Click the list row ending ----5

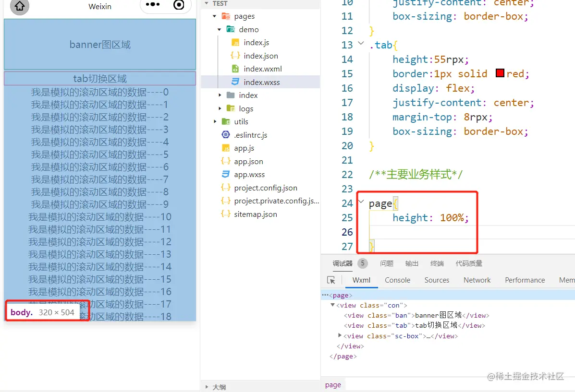pyautogui.click(x=100, y=154)
